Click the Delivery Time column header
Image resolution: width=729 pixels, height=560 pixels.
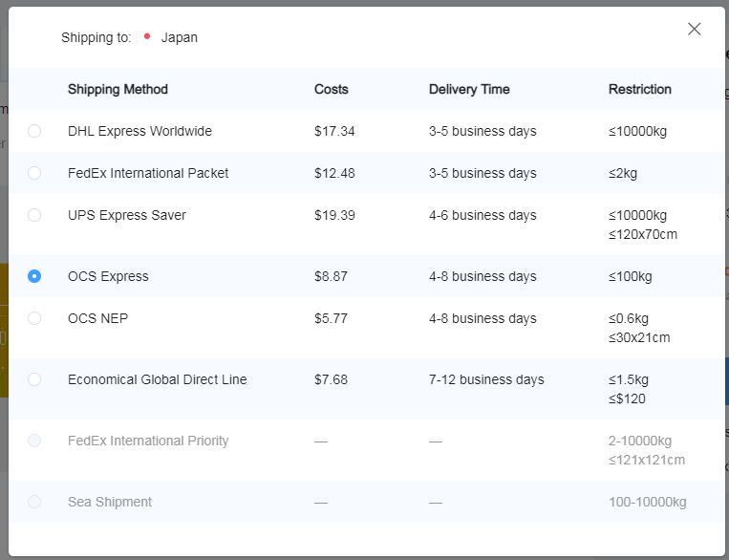pos(469,89)
